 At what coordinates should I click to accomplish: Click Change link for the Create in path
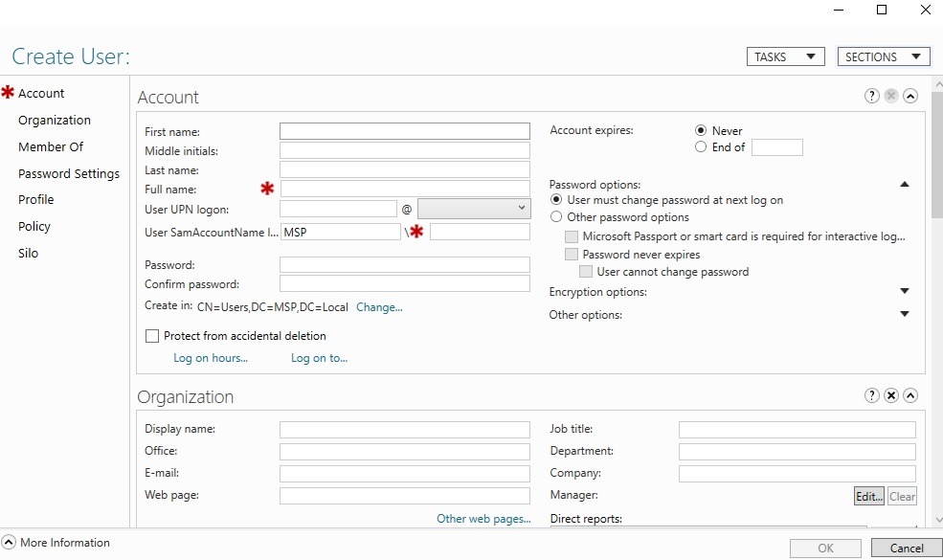click(380, 307)
